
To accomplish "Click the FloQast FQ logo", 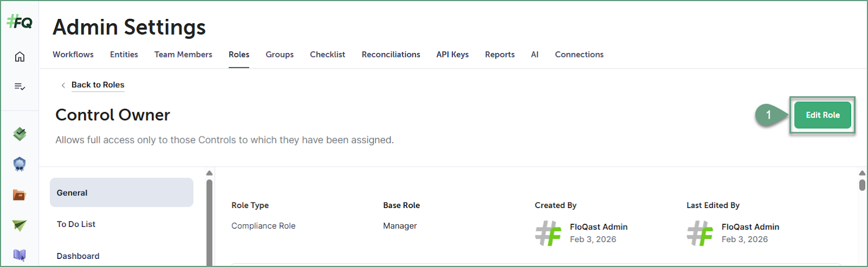I will tap(20, 22).
